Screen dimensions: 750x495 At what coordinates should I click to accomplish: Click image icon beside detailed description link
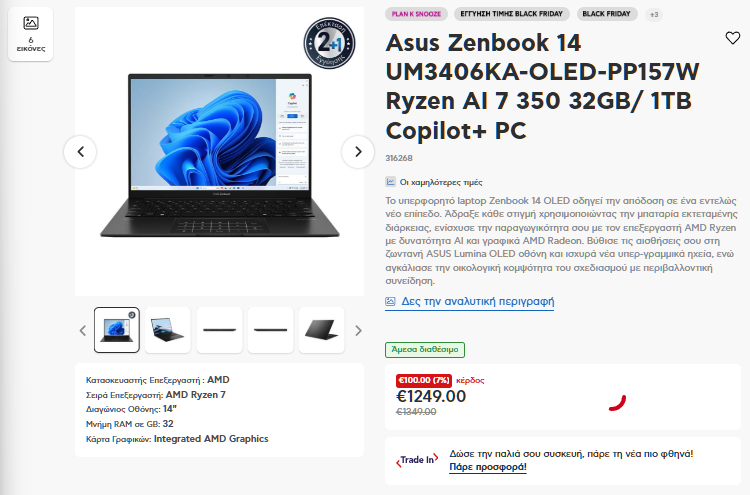coord(390,301)
